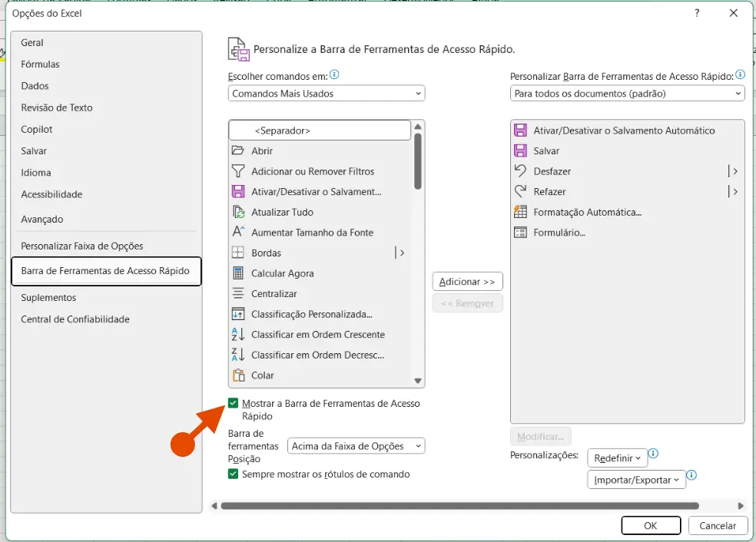The width and height of the screenshot is (756, 542).
Task: Click the grayed << Remover button
Action: [x=467, y=303]
